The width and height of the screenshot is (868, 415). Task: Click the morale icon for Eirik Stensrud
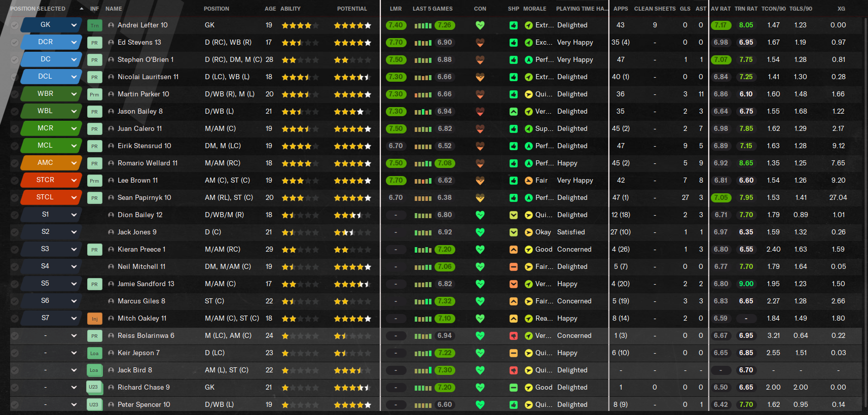point(528,146)
